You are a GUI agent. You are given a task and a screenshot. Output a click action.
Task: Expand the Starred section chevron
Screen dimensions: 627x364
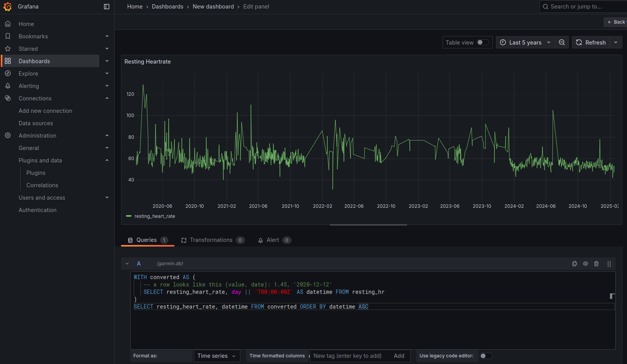[107, 49]
